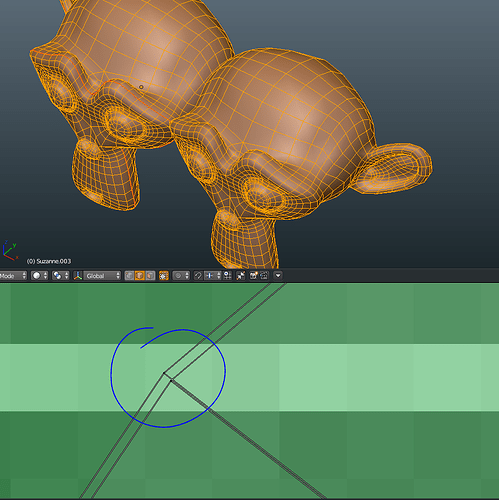Expand the header's down-arrow button
This screenshot has width=499, height=500.
pyautogui.click(x=278, y=276)
